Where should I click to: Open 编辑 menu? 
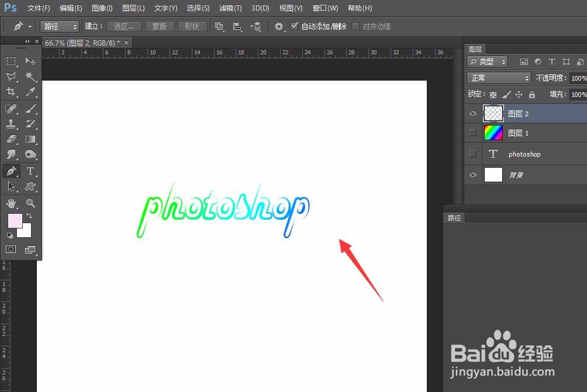pyautogui.click(x=71, y=8)
